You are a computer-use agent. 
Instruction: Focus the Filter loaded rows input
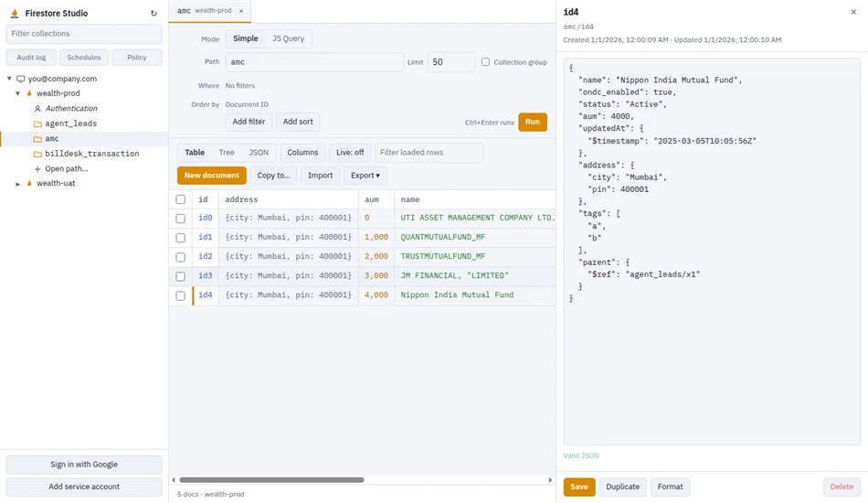[x=429, y=153]
